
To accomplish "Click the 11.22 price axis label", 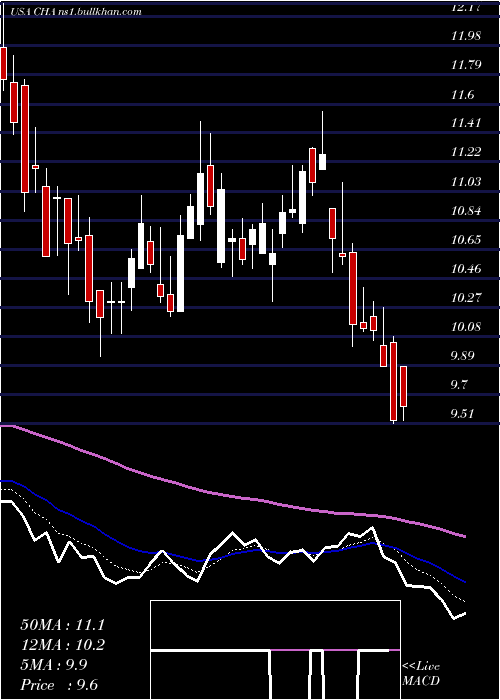I will tap(466, 153).
